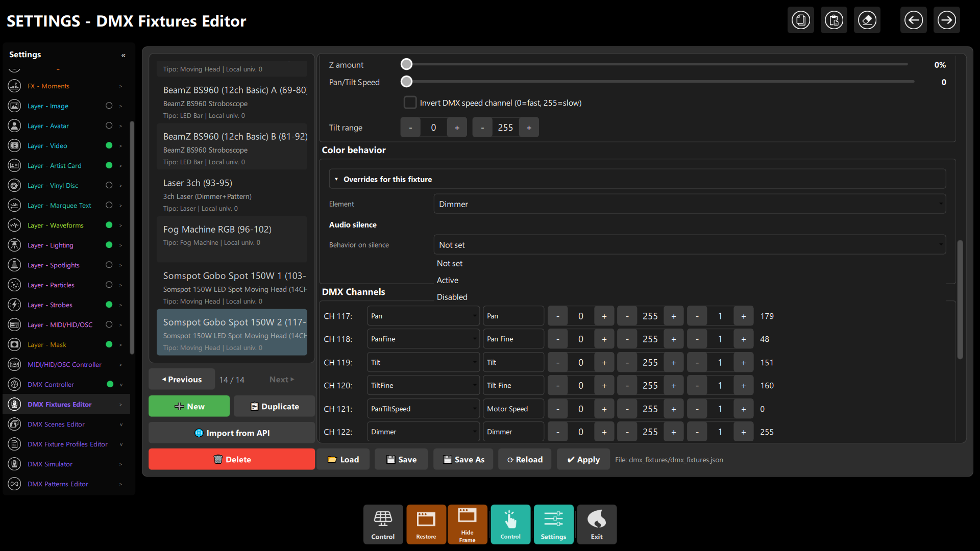Image resolution: width=980 pixels, height=551 pixels.
Task: Click the Layer - Waveforms icon
Action: 15,225
